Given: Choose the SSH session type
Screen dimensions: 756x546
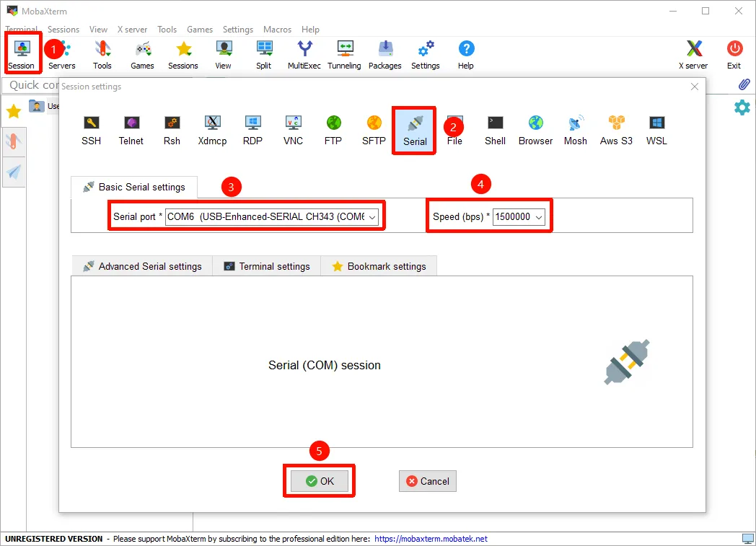Looking at the screenshot, I should tap(91, 130).
